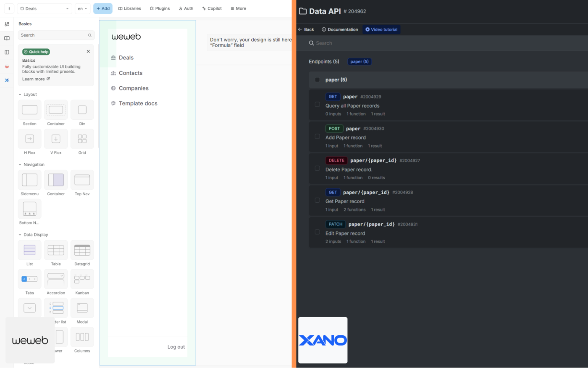The image size is (588, 368).
Task: Open the DELETE paper/{paper_id} endpoint
Action: (448, 169)
